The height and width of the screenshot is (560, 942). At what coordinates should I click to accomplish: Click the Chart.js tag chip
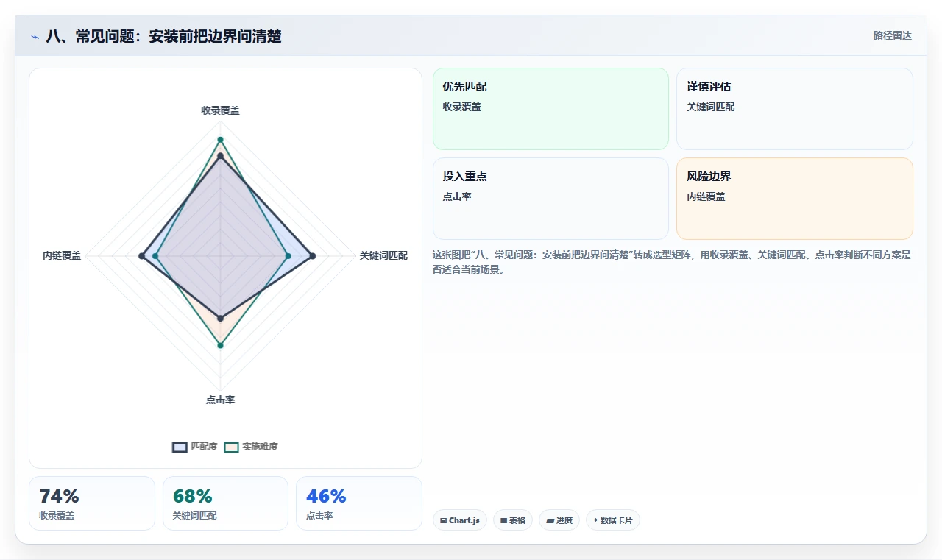[460, 520]
